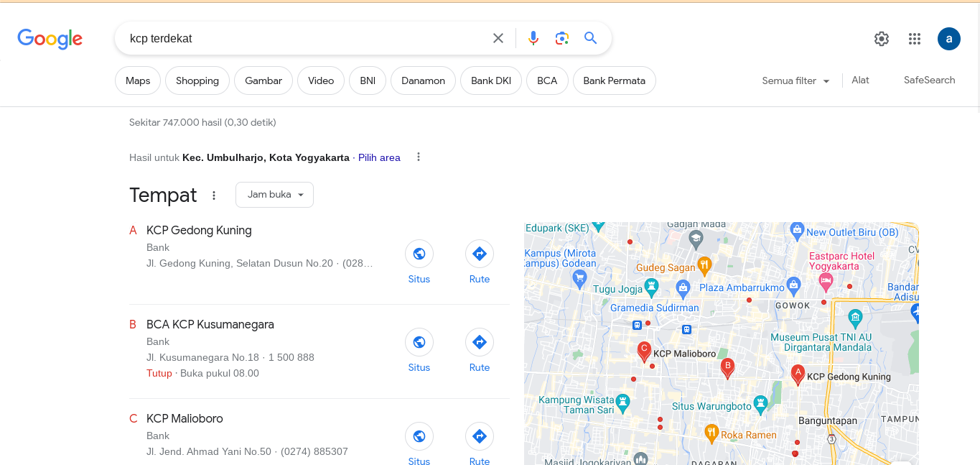Open the Google apps grid icon
The image size is (980, 465).
pos(915,39)
